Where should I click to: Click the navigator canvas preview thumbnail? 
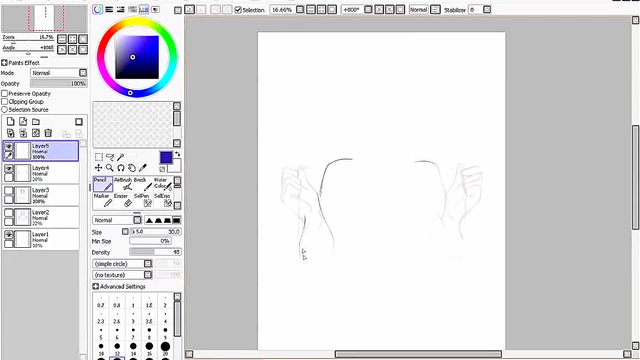(44, 18)
